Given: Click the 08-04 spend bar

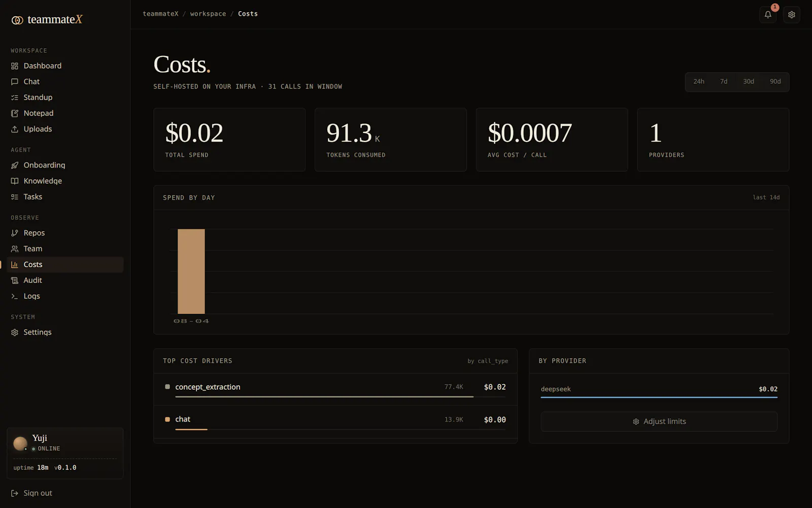Looking at the screenshot, I should click(191, 271).
